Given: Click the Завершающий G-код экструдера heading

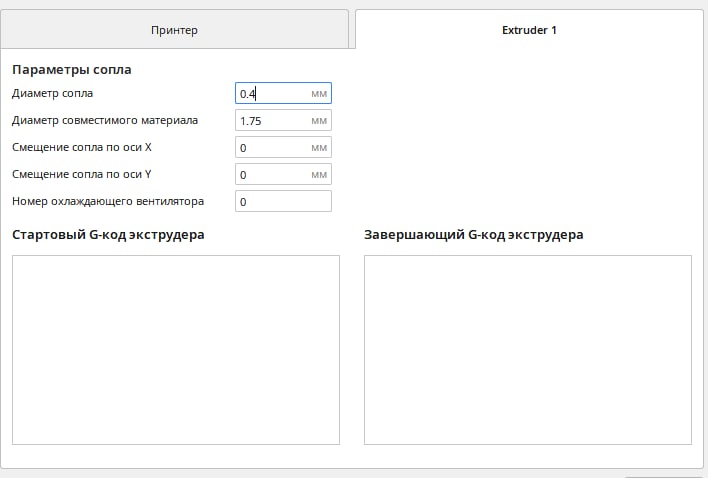Looking at the screenshot, I should point(474,235).
